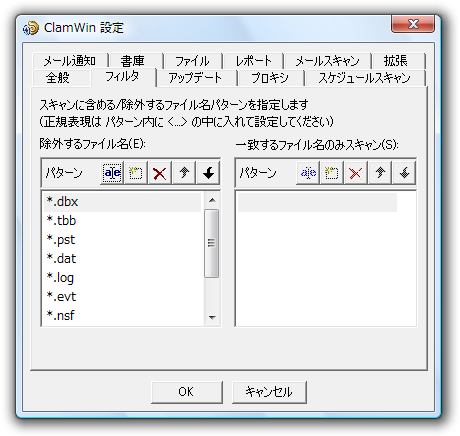Delete pattern in include-only list
This screenshot has width=460, height=436.
pyautogui.click(x=356, y=173)
